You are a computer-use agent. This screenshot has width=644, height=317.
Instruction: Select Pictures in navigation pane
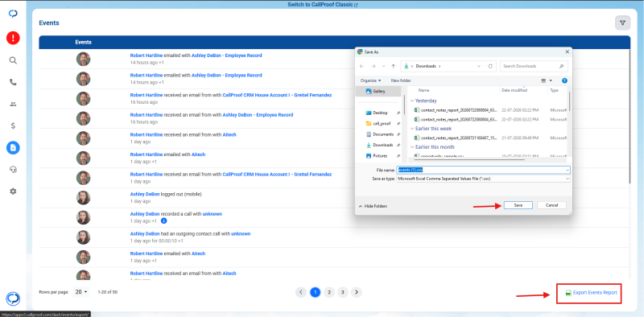point(380,156)
